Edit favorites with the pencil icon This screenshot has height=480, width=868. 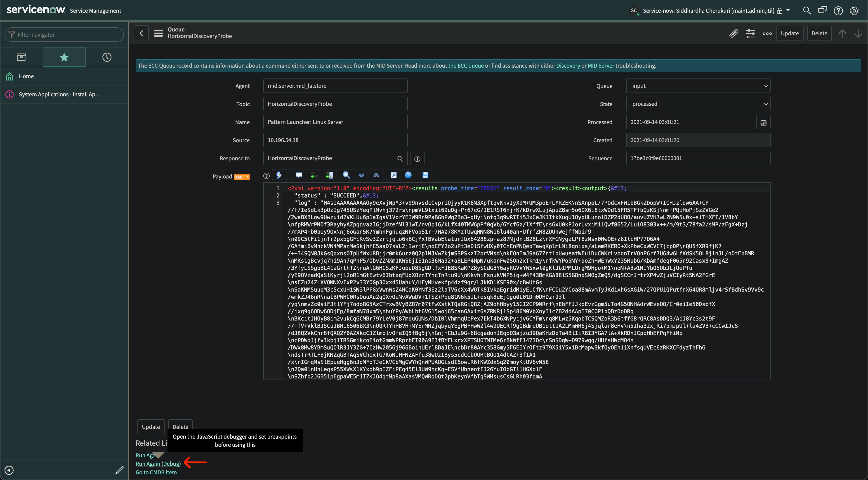(119, 470)
